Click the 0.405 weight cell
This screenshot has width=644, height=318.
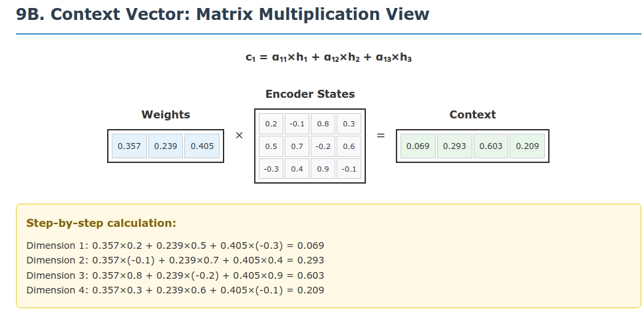coord(202,146)
